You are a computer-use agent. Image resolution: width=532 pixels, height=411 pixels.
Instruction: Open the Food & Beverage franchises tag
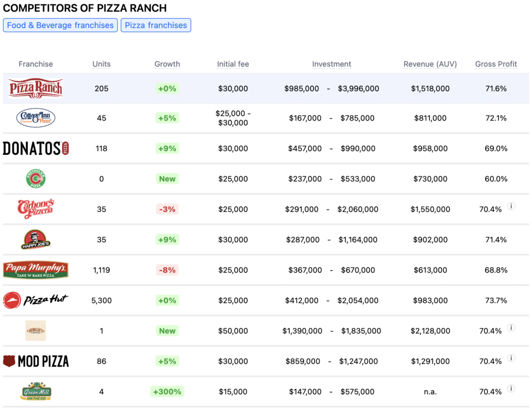pos(60,25)
